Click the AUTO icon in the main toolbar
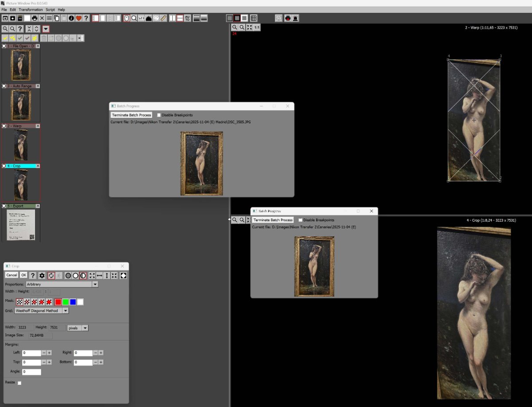 pos(187,18)
